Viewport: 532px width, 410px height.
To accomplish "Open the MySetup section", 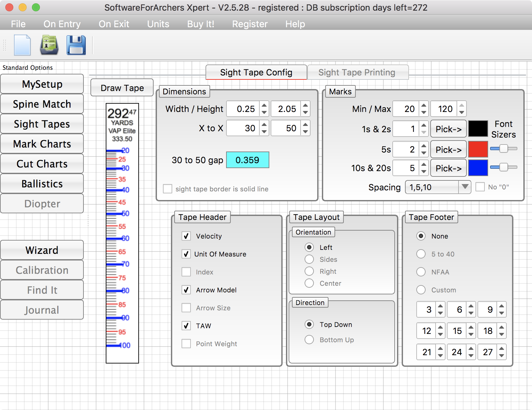I will pos(42,84).
